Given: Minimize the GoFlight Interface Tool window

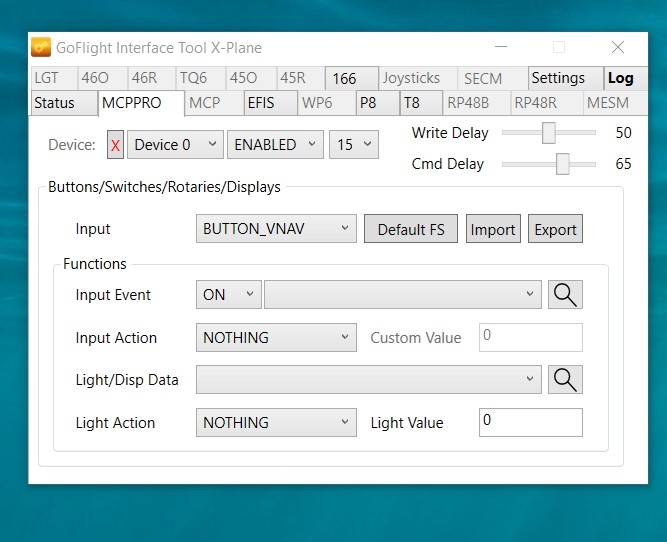Looking at the screenshot, I should pyautogui.click(x=501, y=47).
